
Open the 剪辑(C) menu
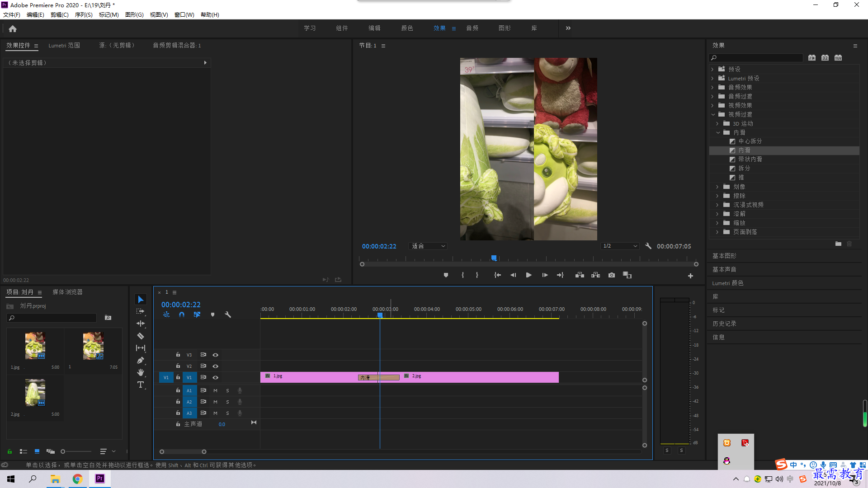pos(60,14)
